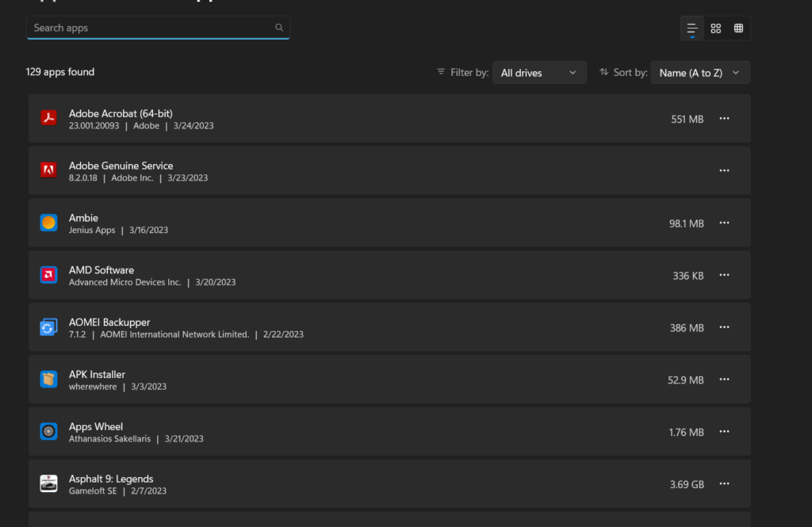Viewport: 812px width, 527px height.
Task: Click the Adobe Acrobat app icon
Action: click(x=48, y=118)
